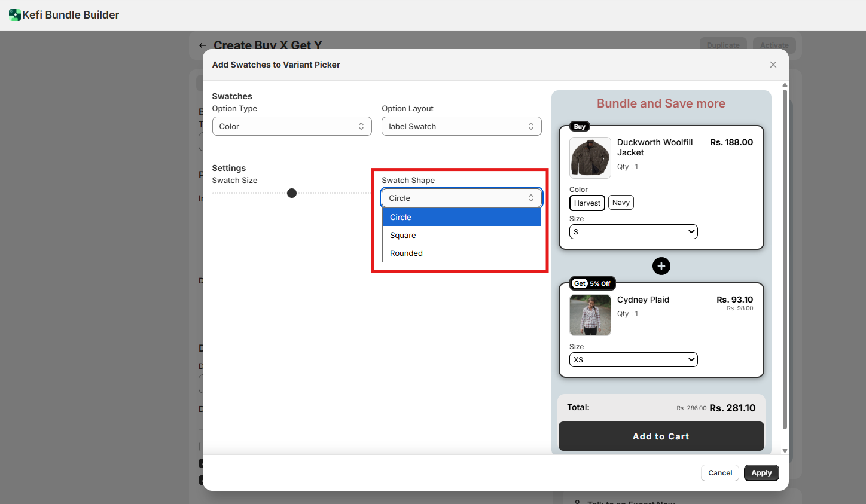Open the jacket Size S dropdown
The width and height of the screenshot is (866, 504).
click(x=633, y=232)
